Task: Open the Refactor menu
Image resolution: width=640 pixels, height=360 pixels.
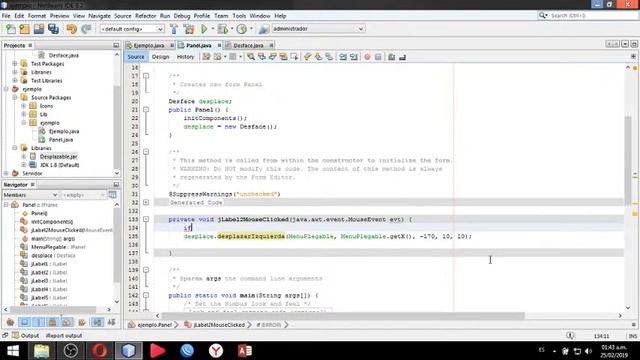Action: tap(145, 16)
